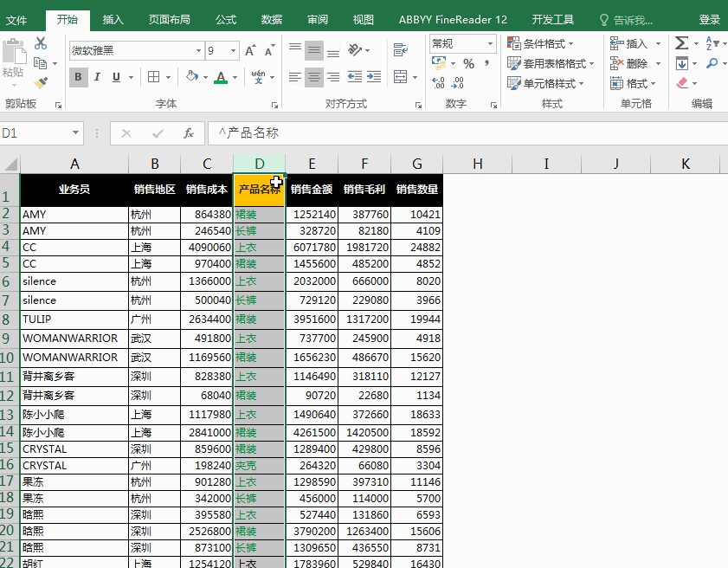Image resolution: width=728 pixels, height=568 pixels.
Task: Align text right in cell
Action: click(333, 77)
